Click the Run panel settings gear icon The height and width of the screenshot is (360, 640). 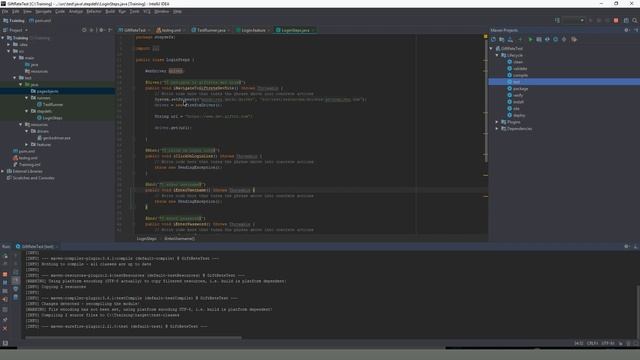627,247
